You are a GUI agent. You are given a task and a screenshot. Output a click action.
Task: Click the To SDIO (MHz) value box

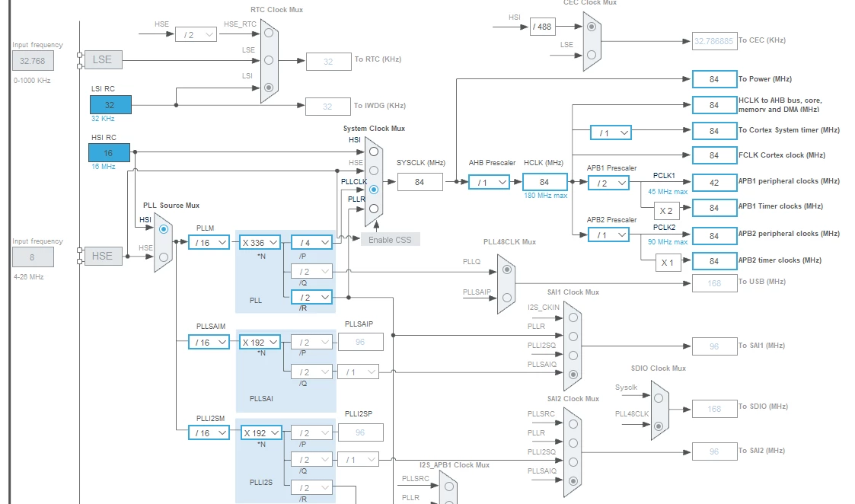pos(714,409)
